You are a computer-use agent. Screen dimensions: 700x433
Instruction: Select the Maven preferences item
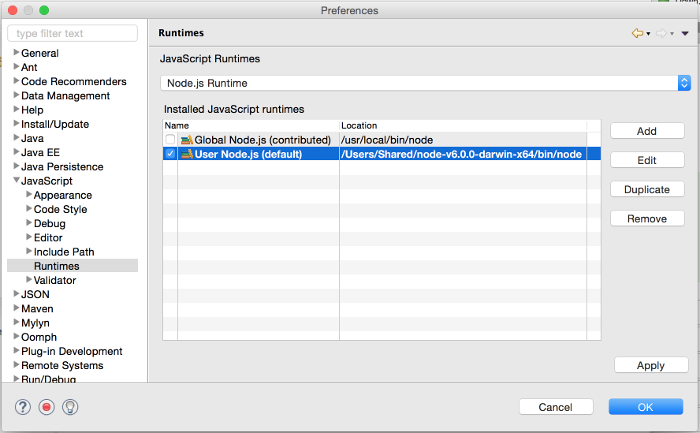(37, 308)
